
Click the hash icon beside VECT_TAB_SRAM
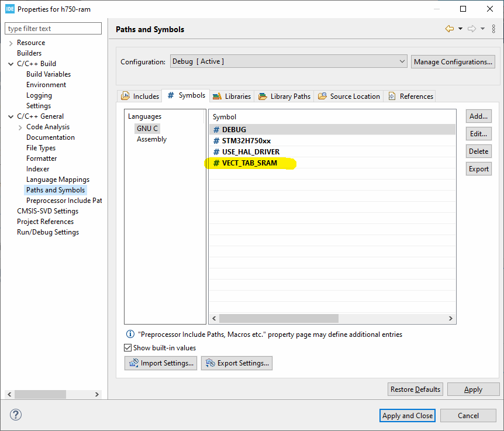click(216, 163)
